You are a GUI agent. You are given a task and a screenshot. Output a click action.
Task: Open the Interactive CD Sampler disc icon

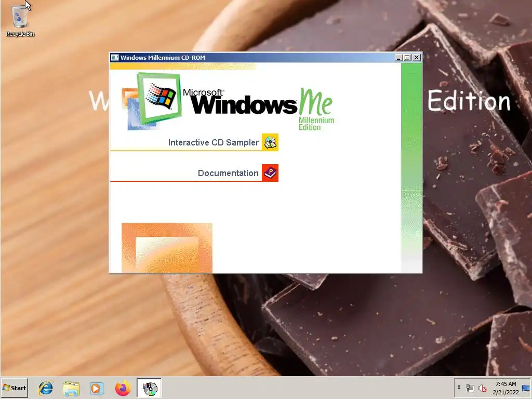270,142
